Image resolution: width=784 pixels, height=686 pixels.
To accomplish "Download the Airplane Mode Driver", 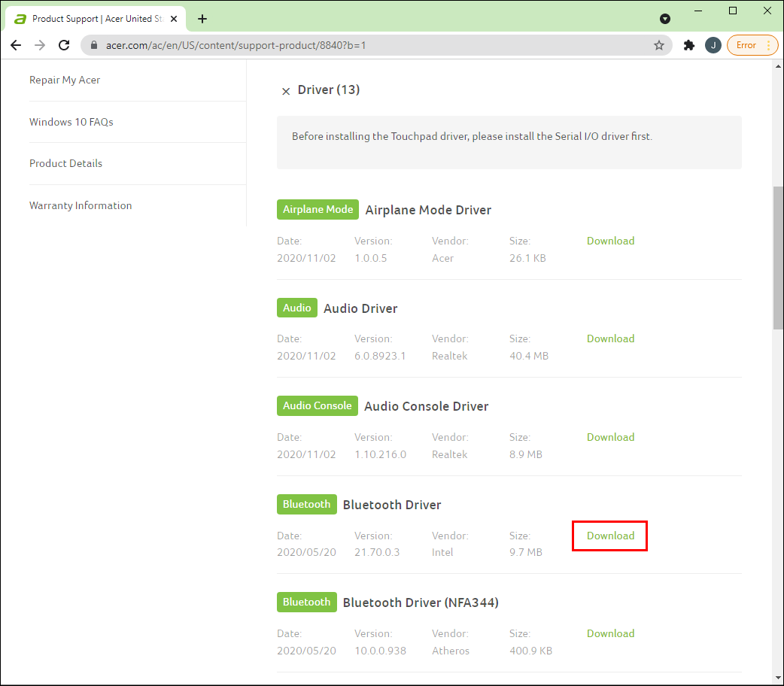I will click(x=610, y=241).
